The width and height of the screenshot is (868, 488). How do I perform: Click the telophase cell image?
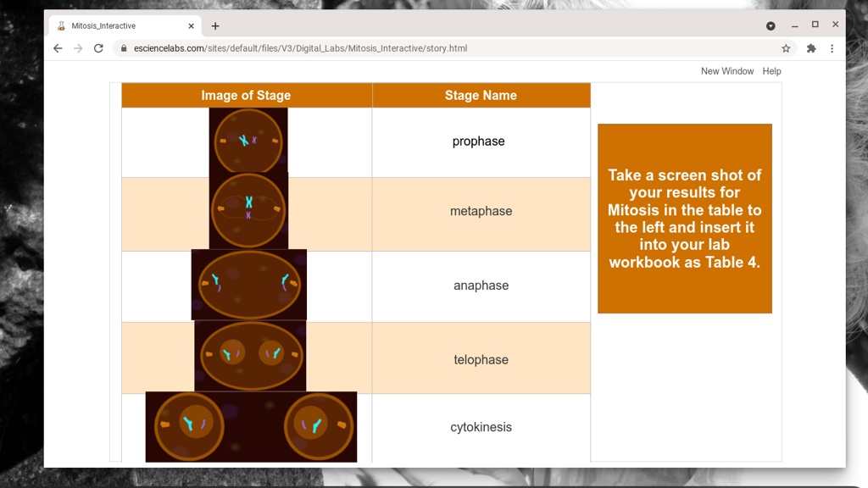click(250, 356)
